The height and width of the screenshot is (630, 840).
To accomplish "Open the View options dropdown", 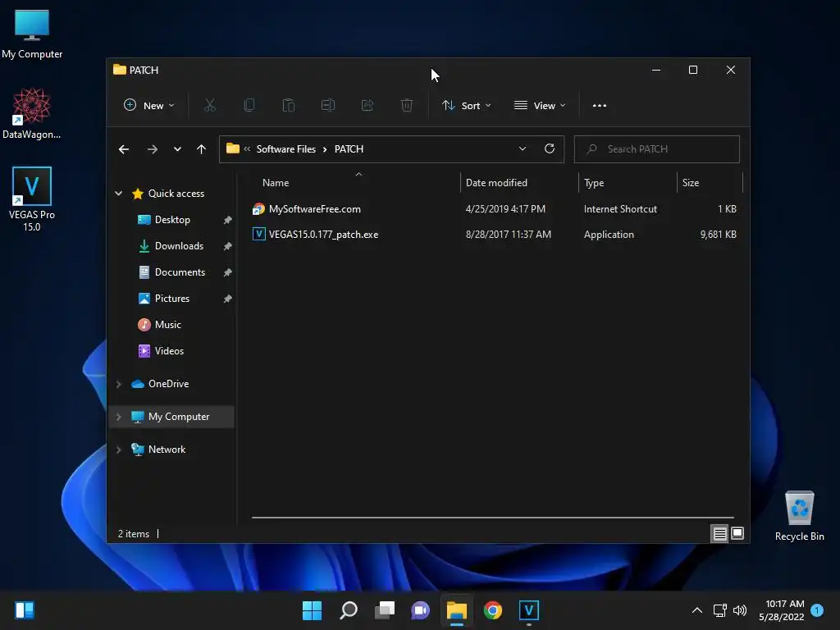I will point(540,106).
